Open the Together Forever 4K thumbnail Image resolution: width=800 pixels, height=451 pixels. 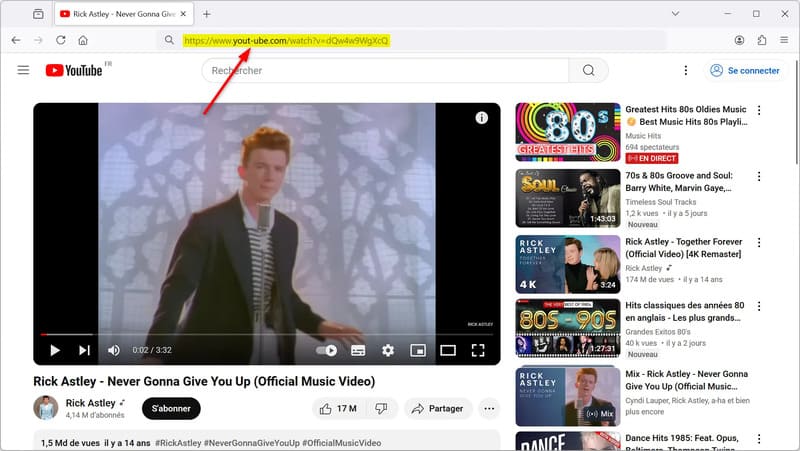pos(568,264)
